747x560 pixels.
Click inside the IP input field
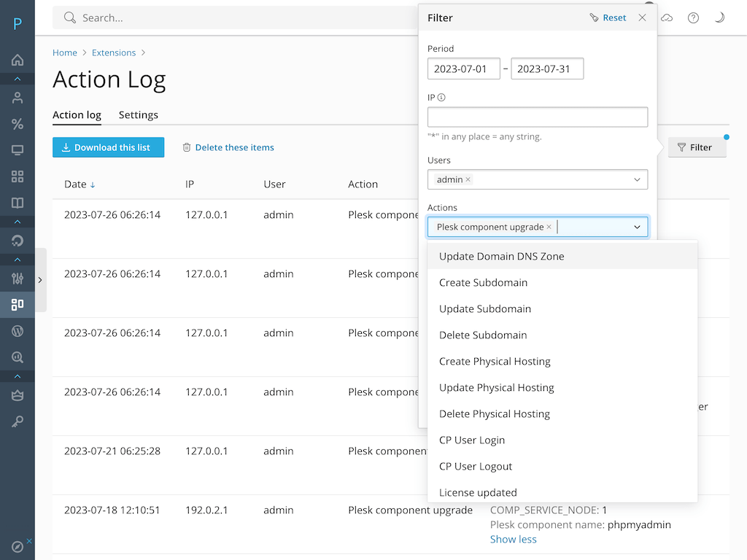(x=538, y=117)
